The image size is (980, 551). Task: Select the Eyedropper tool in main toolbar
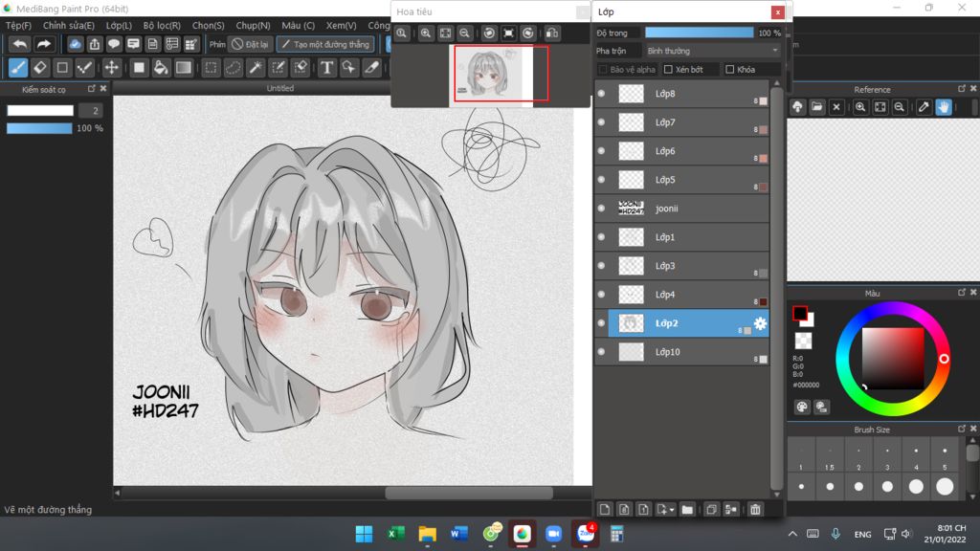(x=372, y=68)
